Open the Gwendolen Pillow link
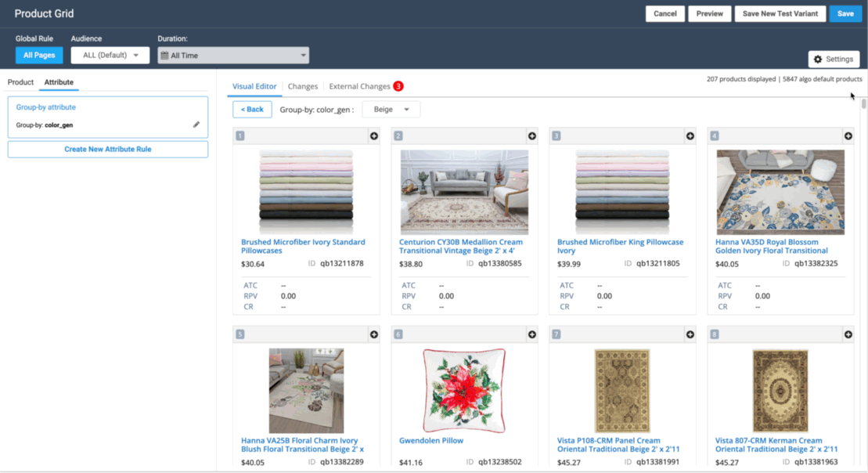The height and width of the screenshot is (473, 868). tap(431, 441)
